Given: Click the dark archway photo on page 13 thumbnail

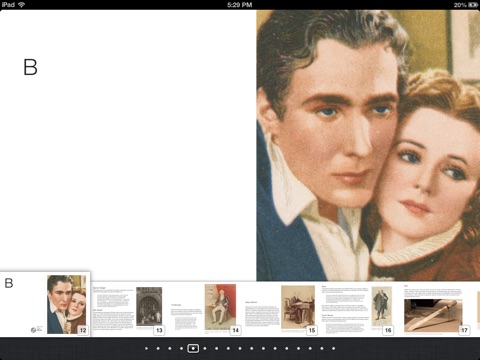Looking at the screenshot, I should 149,306.
